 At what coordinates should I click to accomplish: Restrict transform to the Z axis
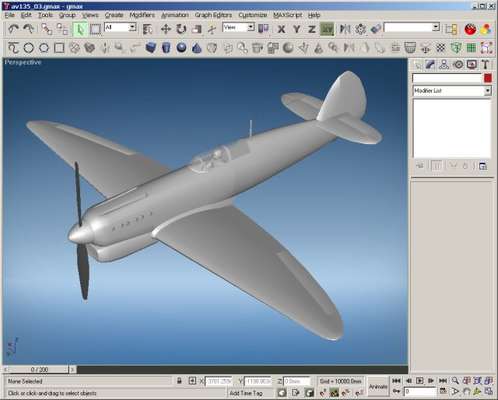pos(312,29)
